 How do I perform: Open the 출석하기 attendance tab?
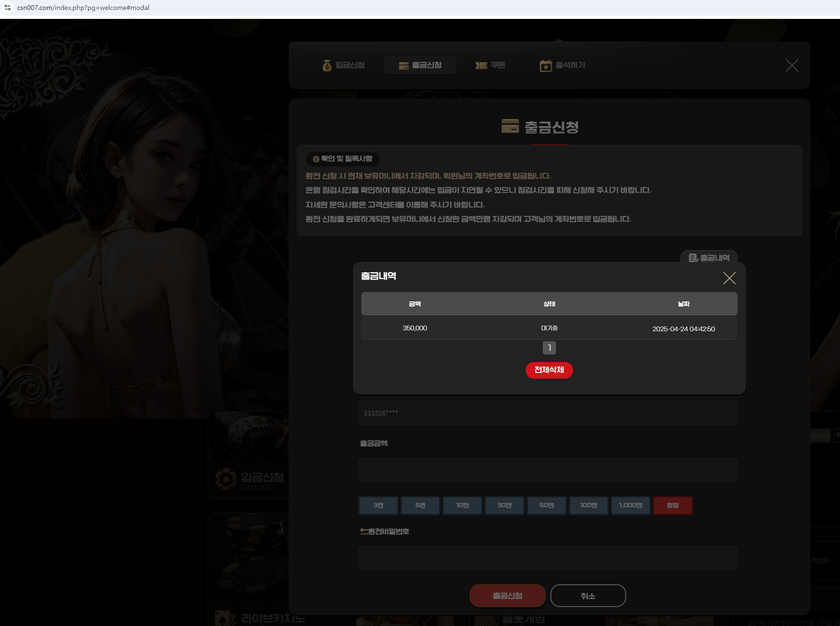[563, 65]
